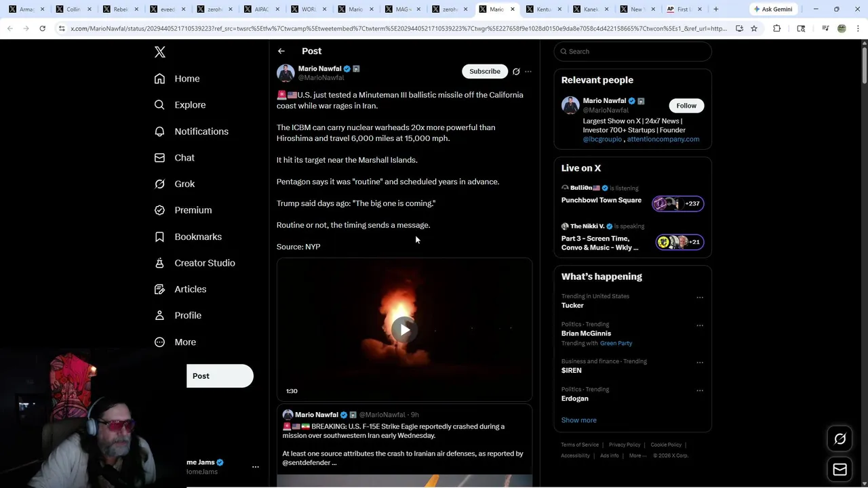868x488 pixels.
Task: Click the page vertical scrollbar
Action: click(864, 64)
